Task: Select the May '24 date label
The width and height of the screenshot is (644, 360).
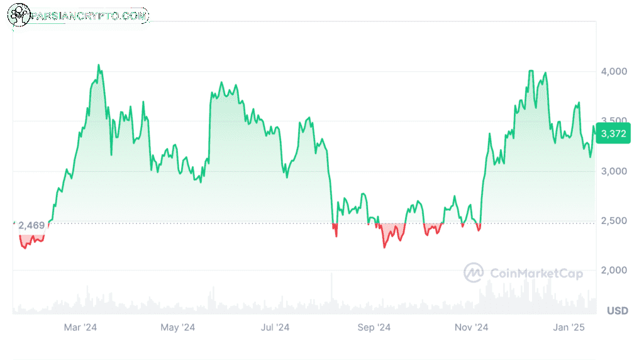Action: pyautogui.click(x=177, y=327)
